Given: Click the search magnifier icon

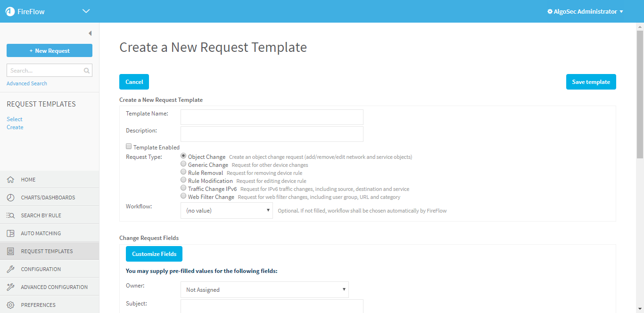Looking at the screenshot, I should click(87, 71).
